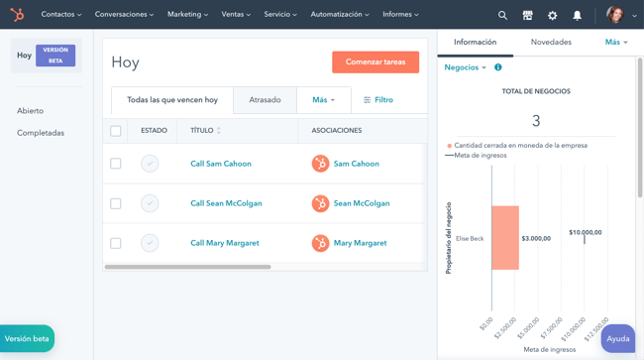Click the info icon beside Negocios
Viewport: 644px width, 360px height.
tap(497, 67)
